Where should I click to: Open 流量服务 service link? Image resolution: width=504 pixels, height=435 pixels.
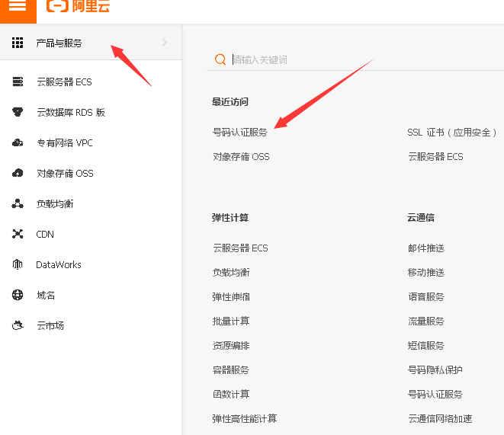pos(426,321)
